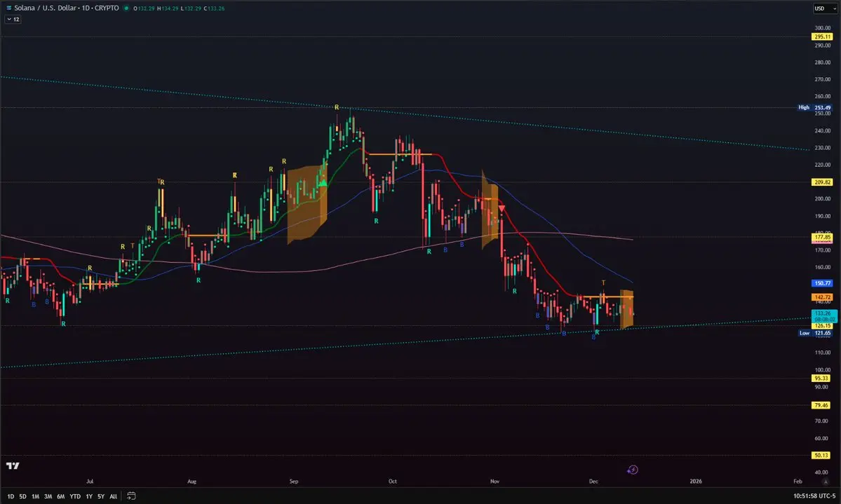Click the Nov label on time axis

tap(494, 482)
